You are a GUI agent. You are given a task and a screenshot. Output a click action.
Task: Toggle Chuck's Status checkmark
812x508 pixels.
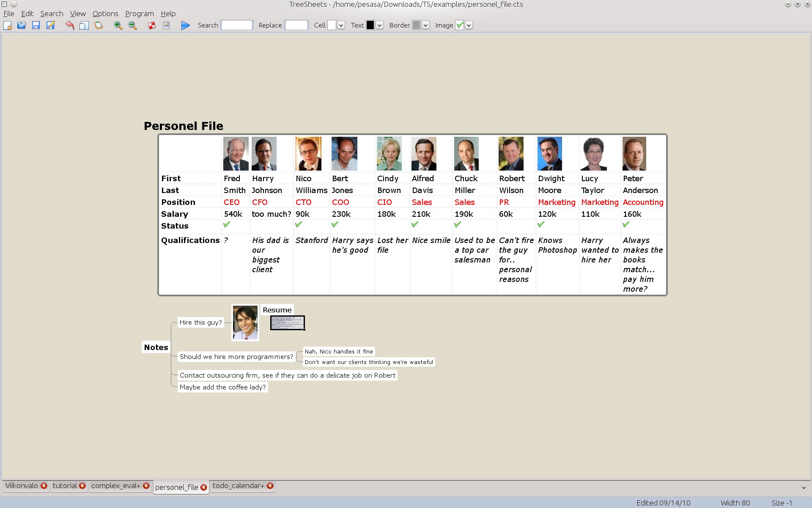458,224
